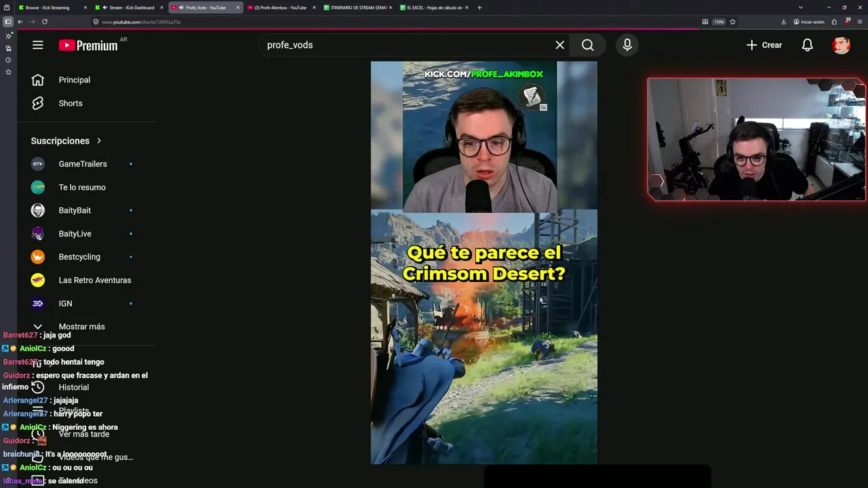Open the browser downloads panel

(783, 22)
